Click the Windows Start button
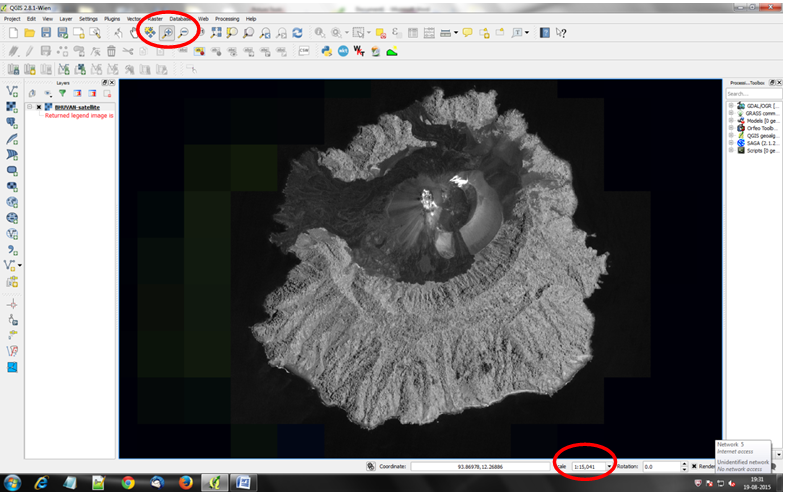This screenshot has width=787, height=495. [x=12, y=482]
